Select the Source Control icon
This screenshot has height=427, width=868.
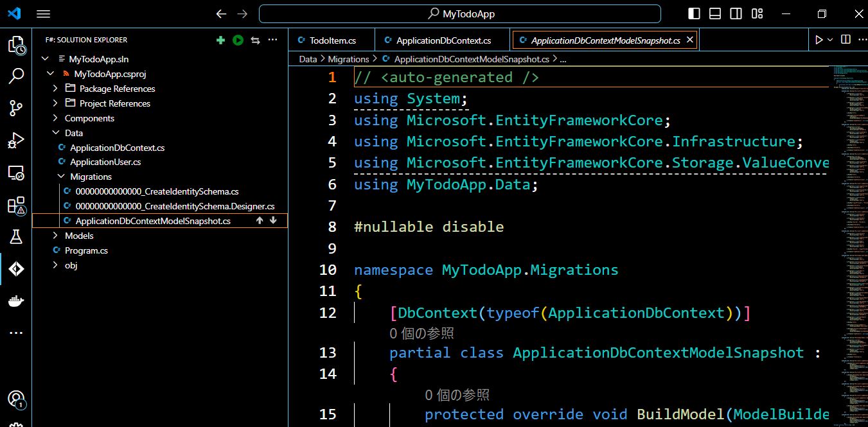[x=15, y=108]
